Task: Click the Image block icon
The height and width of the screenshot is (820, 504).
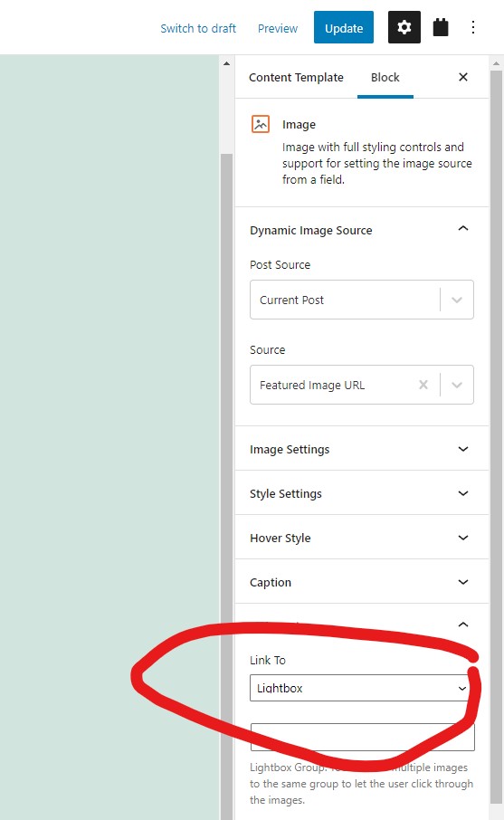Action: (x=261, y=125)
